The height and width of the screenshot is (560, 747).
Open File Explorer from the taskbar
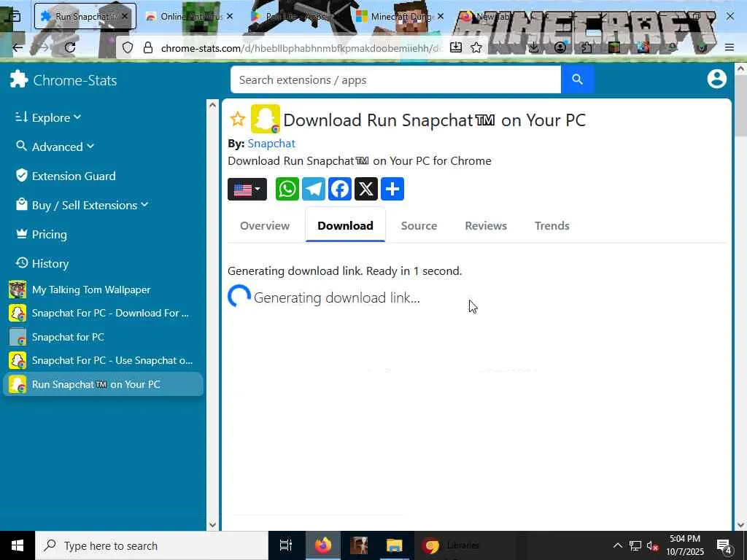394,545
